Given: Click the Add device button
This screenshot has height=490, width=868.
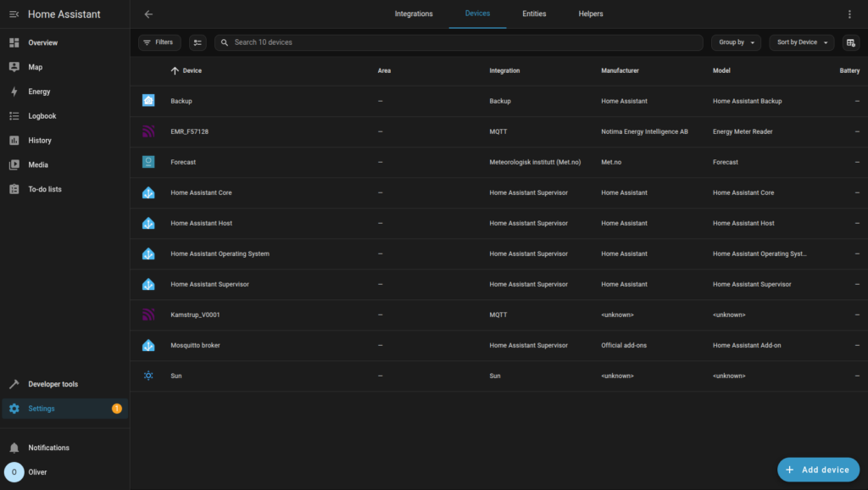Looking at the screenshot, I should click(818, 470).
